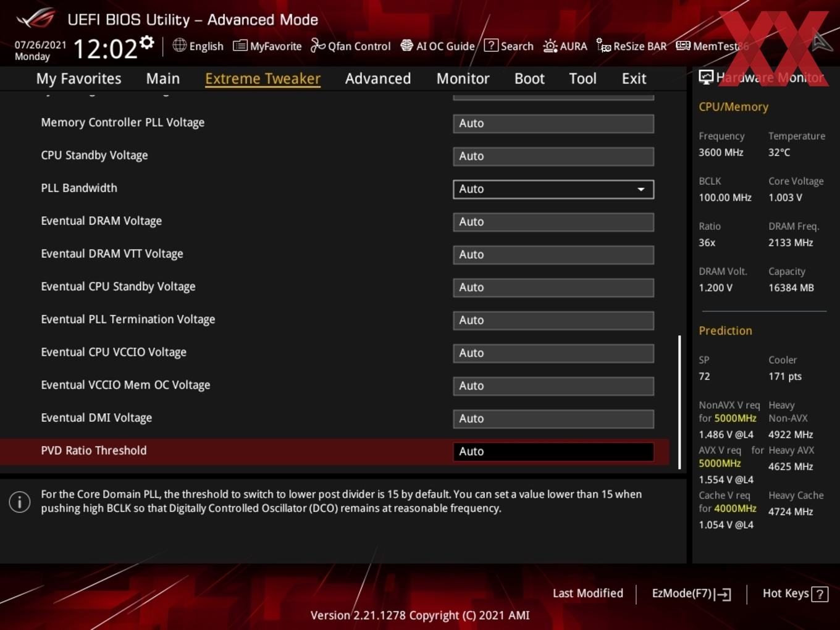Click the Version 2.21.1278 copyright text

click(420, 615)
